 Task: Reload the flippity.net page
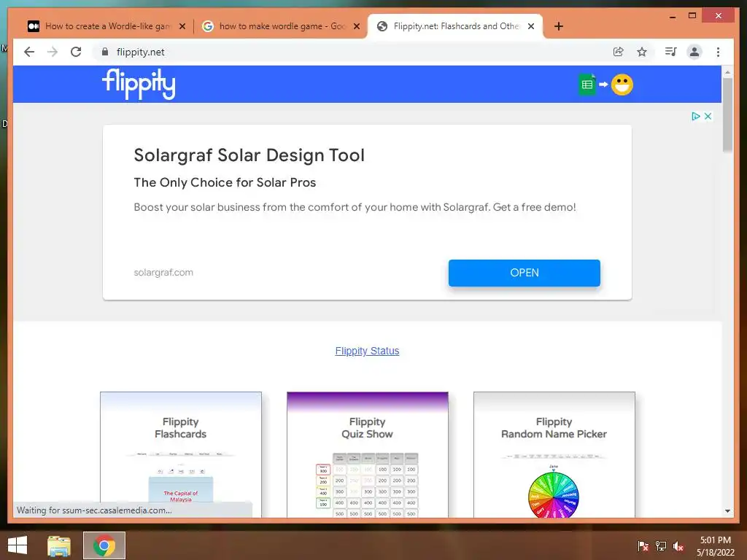pos(76,52)
